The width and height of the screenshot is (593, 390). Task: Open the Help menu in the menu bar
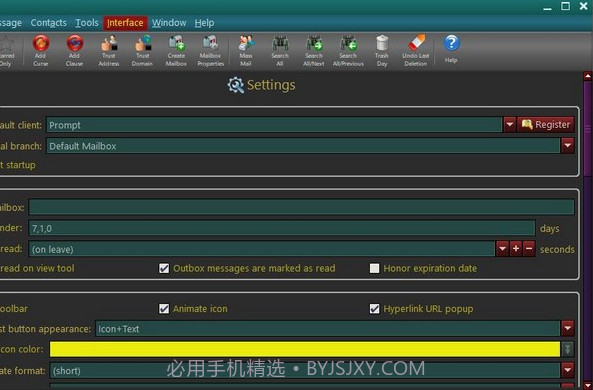(204, 23)
